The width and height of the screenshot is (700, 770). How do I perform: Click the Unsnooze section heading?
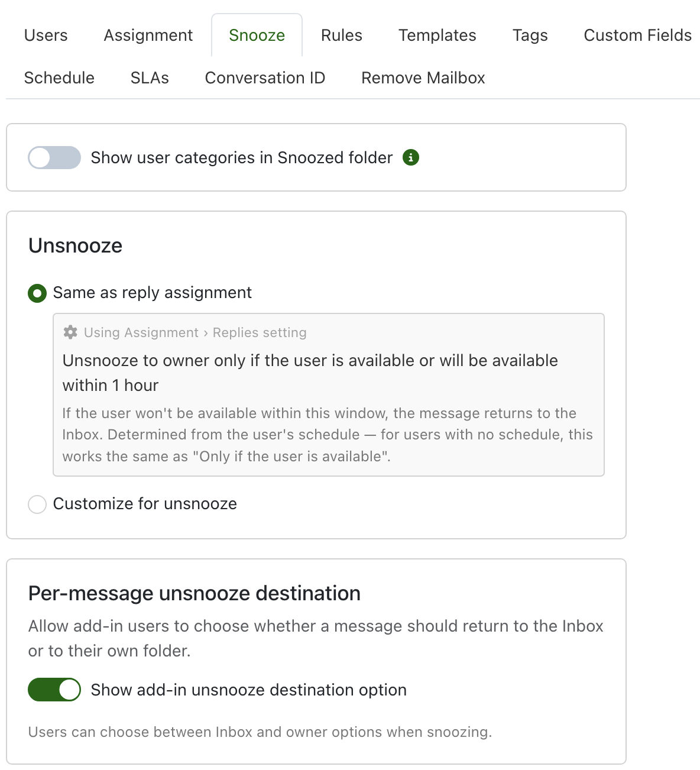pyautogui.click(x=76, y=245)
